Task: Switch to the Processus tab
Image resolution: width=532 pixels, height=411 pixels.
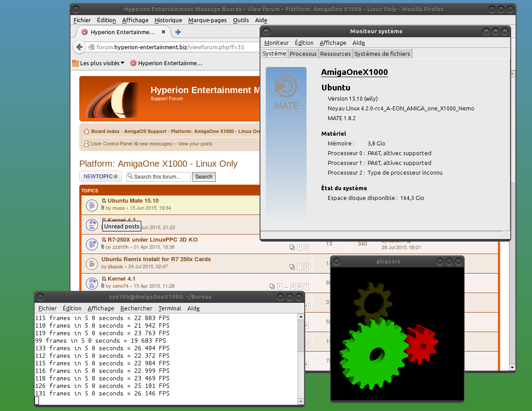Action: pyautogui.click(x=303, y=54)
